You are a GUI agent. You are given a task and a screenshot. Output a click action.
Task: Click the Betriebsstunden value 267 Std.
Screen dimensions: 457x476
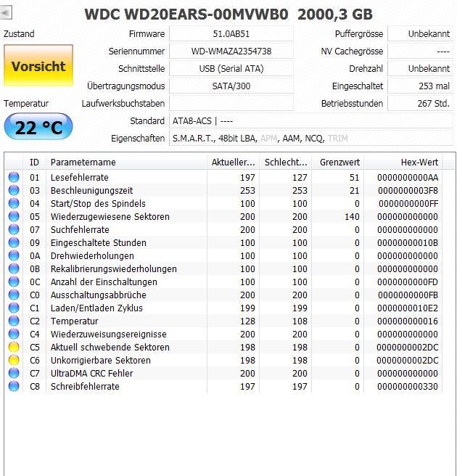pyautogui.click(x=421, y=103)
